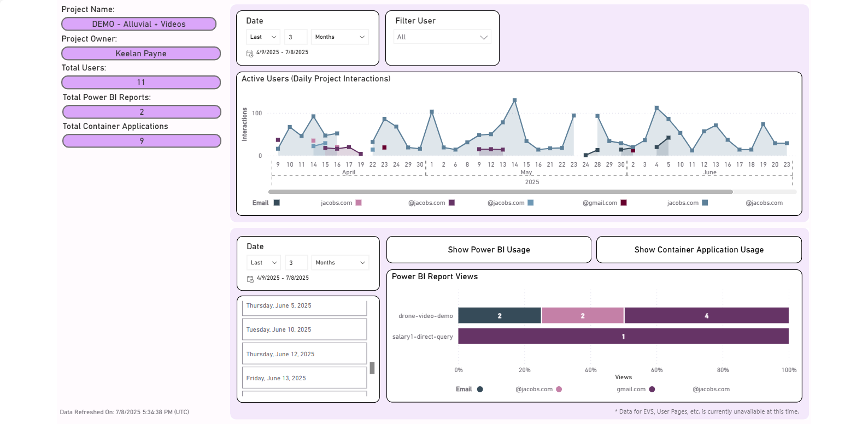Click the dark red gmail.com legend marker

[x=624, y=203]
